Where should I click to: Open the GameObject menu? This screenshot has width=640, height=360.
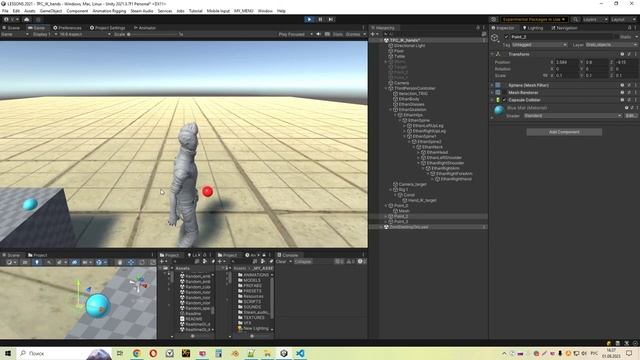pos(51,11)
